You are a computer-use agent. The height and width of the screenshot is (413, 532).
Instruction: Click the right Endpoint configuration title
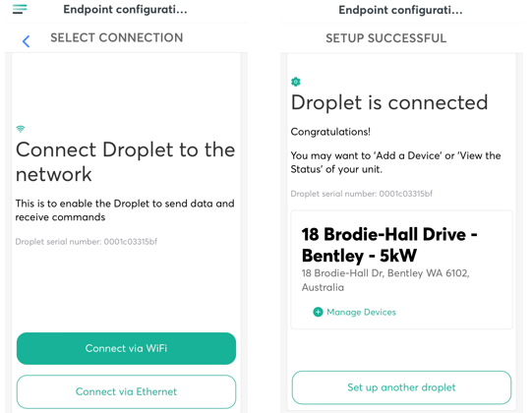coord(400,10)
